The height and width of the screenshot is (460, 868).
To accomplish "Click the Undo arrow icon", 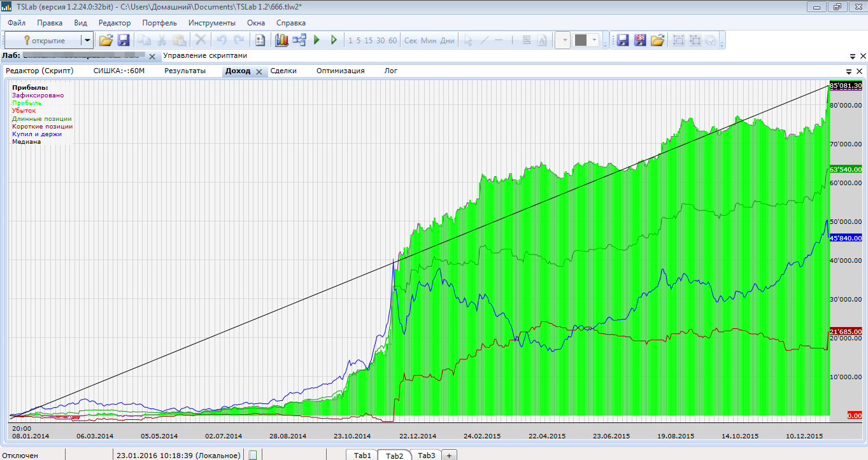I will click(222, 40).
